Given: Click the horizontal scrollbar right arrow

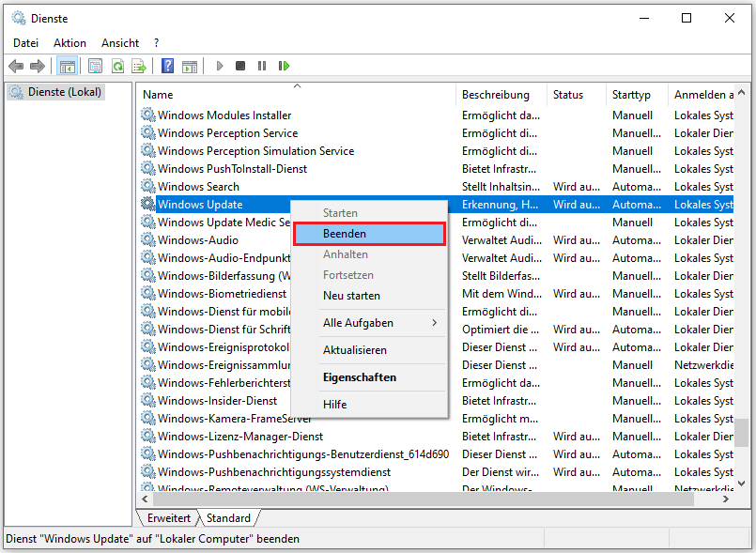Looking at the screenshot, I should point(726,499).
